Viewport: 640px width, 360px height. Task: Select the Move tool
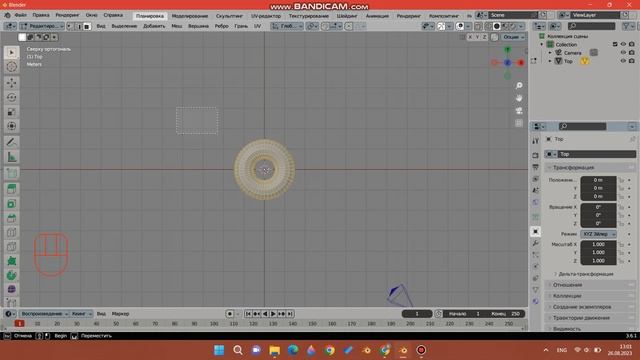click(x=11, y=83)
